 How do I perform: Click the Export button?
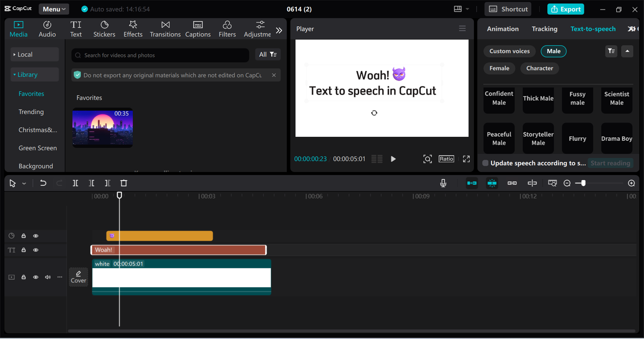(566, 9)
